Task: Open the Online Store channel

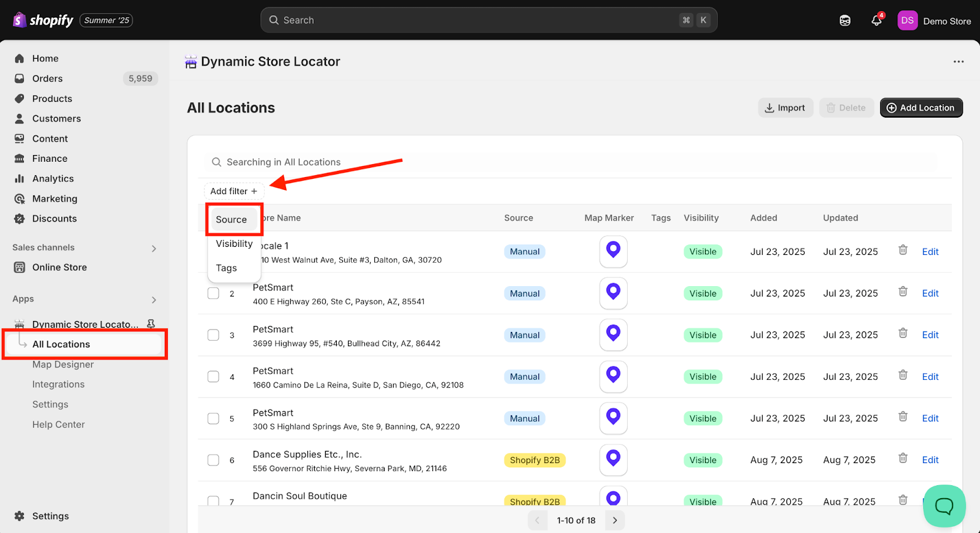Action: (x=59, y=267)
